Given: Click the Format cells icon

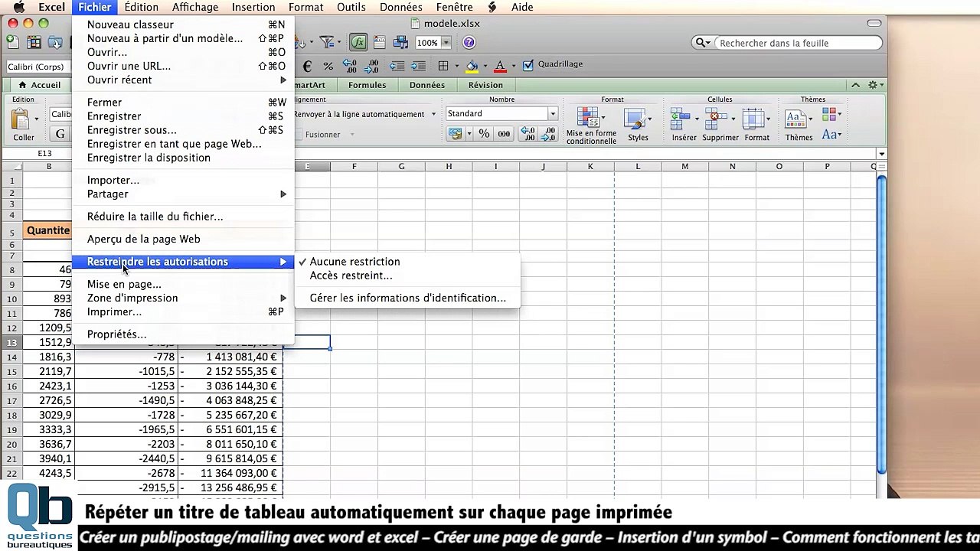Looking at the screenshot, I should click(754, 119).
